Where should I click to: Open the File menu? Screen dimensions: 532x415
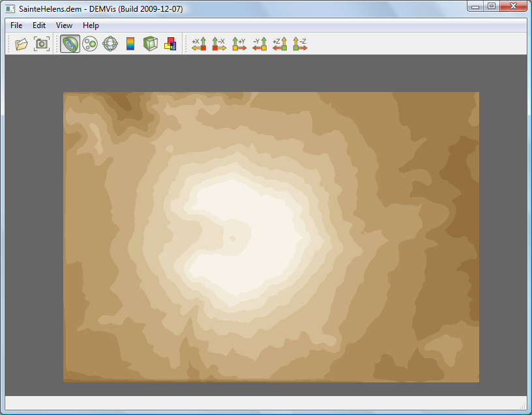[16, 25]
